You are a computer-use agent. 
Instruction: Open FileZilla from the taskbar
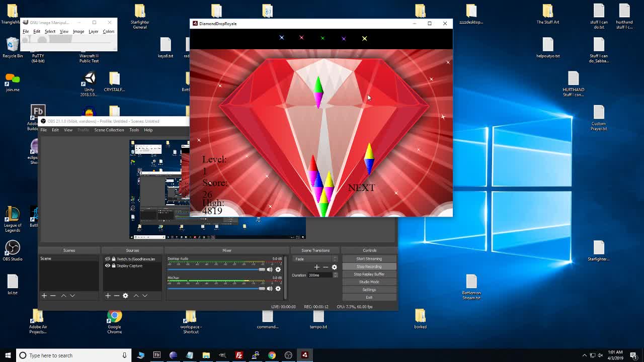tap(239, 355)
